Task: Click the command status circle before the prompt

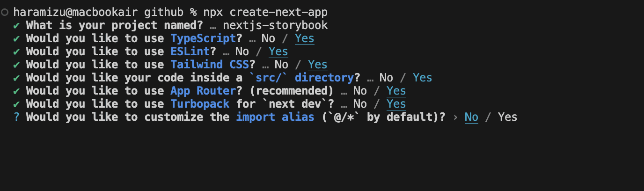Action: click(5, 12)
